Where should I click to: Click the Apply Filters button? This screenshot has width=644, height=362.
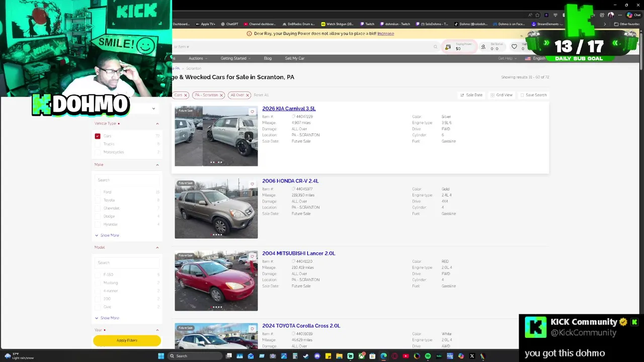127,340
